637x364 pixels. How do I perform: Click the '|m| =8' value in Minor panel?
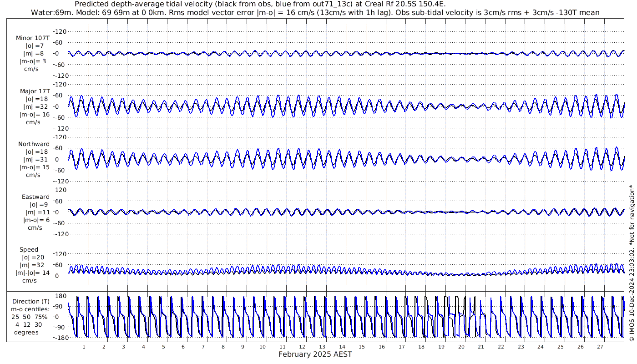(34, 54)
